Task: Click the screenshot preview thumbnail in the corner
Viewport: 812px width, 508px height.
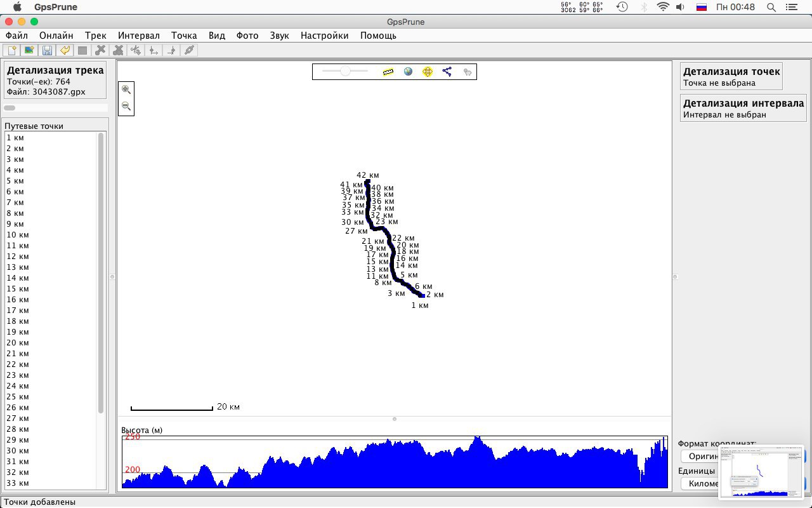Action: [761, 471]
